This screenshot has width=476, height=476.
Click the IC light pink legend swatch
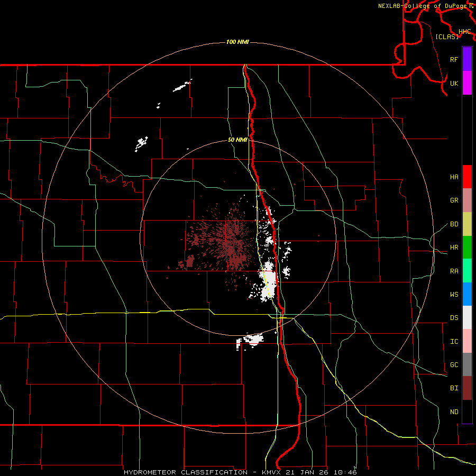467,341
